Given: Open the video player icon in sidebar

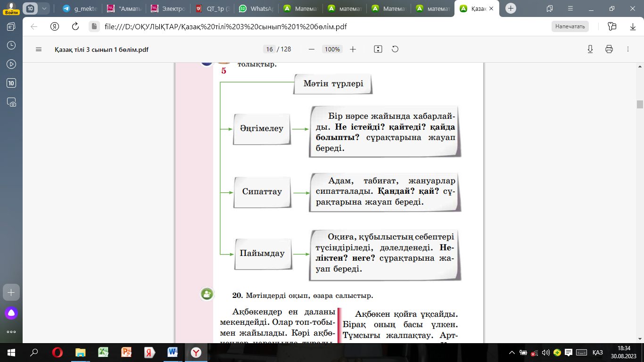Looking at the screenshot, I should (11, 64).
